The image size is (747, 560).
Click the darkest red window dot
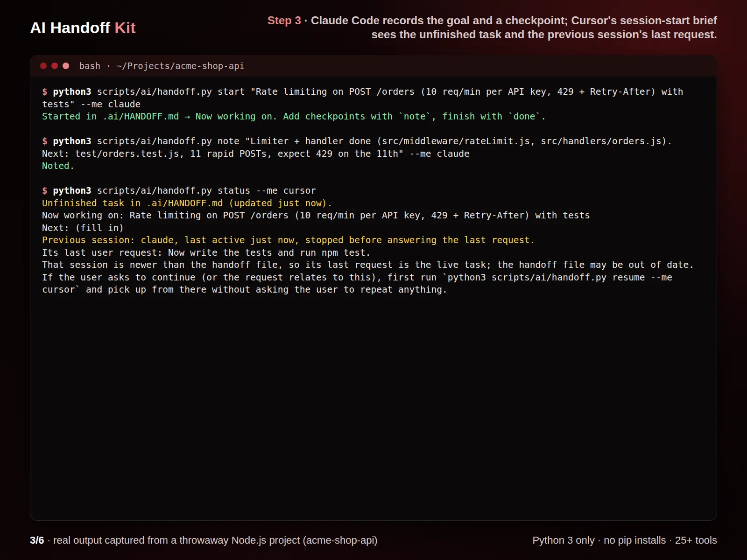[43, 66]
